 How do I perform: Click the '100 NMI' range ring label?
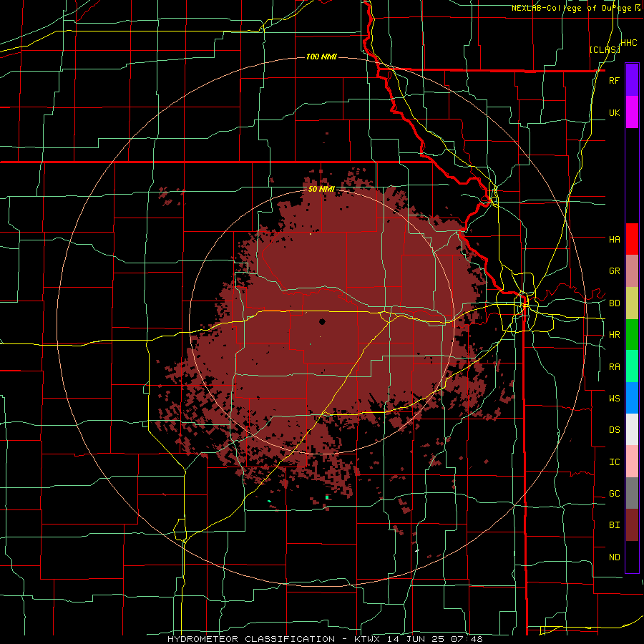[321, 57]
